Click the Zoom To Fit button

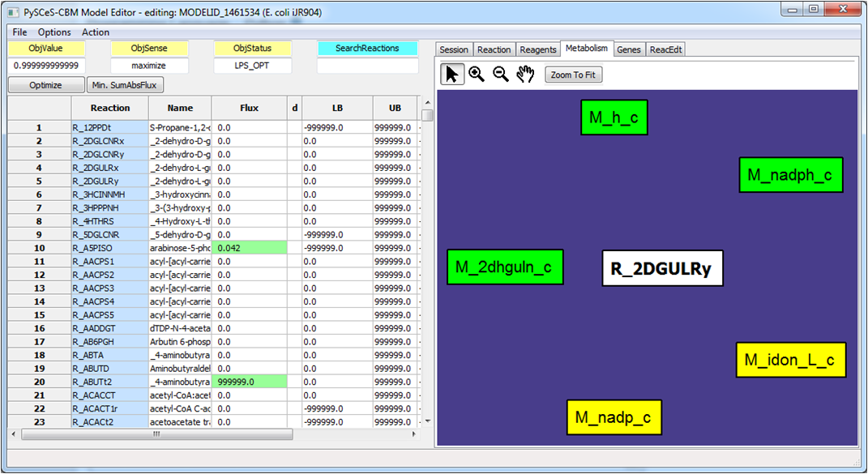[x=573, y=74]
